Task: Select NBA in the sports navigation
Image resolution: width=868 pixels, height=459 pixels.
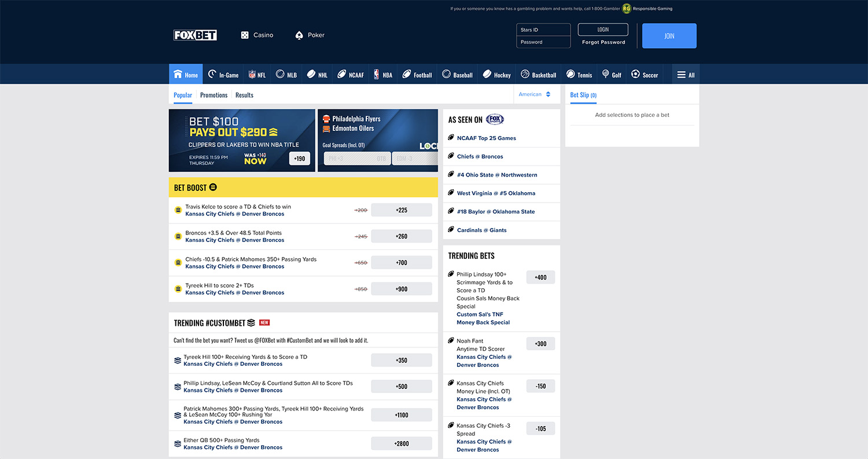Action: pyautogui.click(x=383, y=75)
